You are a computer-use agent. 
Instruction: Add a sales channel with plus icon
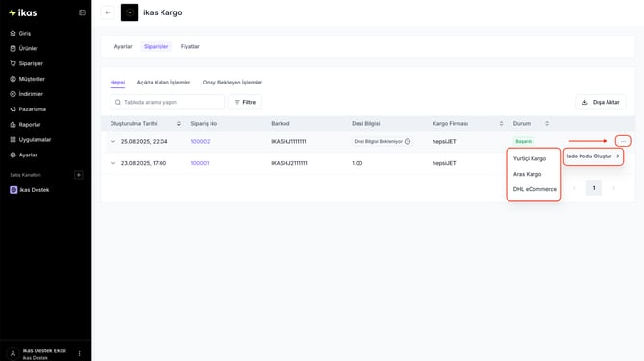(79, 175)
